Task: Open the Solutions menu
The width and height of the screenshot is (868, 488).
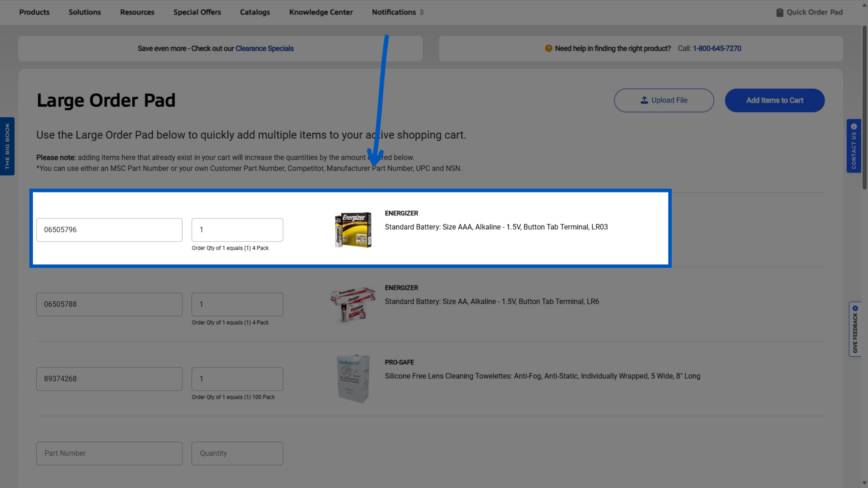Action: 85,12
